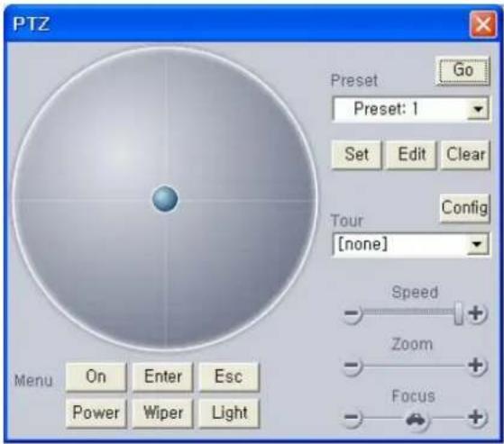504x444 pixels.
Task: Click the Speed plus icon
Action: [x=477, y=313]
